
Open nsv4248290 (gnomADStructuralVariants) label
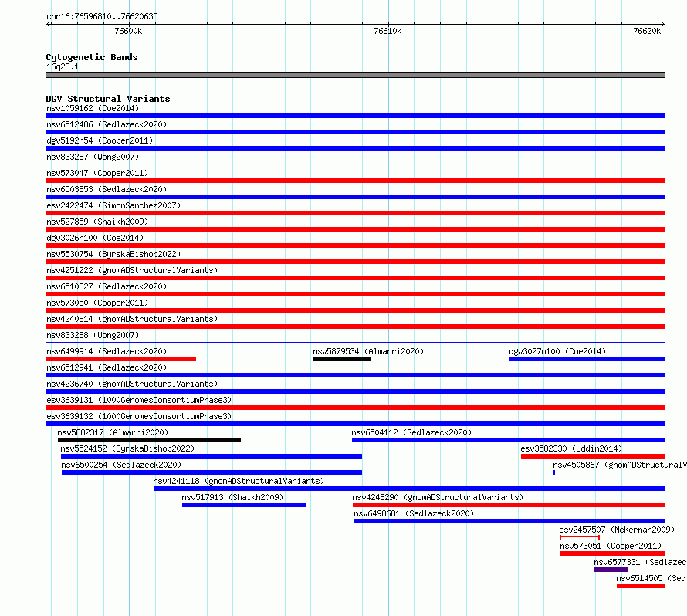click(x=438, y=497)
